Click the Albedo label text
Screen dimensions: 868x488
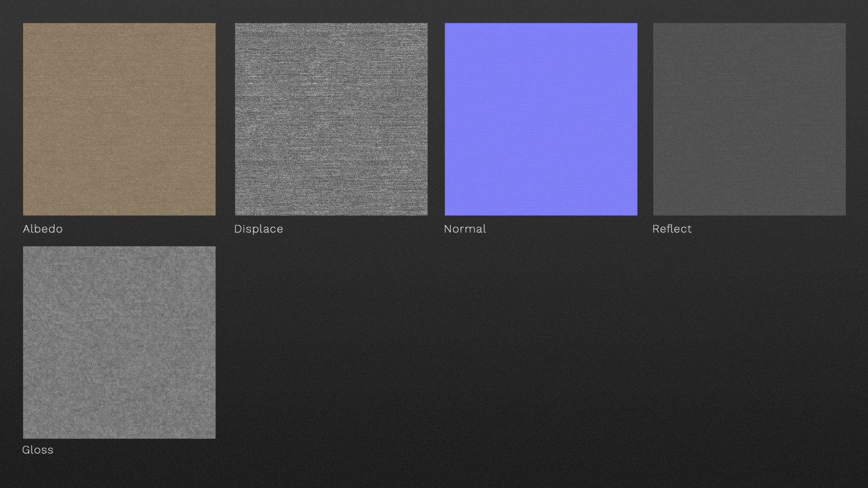(43, 229)
